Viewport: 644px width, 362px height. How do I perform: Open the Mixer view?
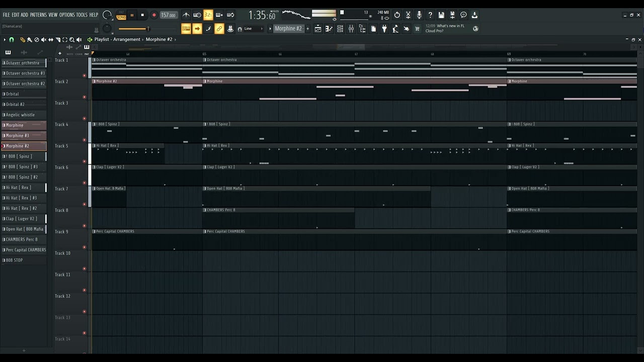pos(351,29)
